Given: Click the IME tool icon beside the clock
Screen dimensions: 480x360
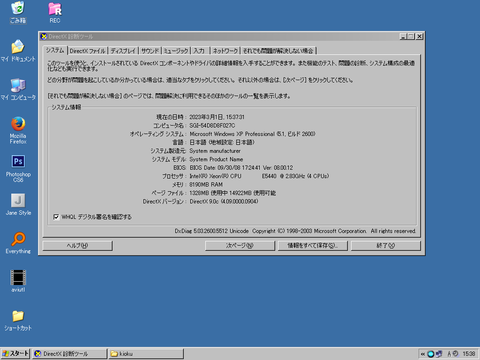Looking at the screenshot, I should (455, 354).
